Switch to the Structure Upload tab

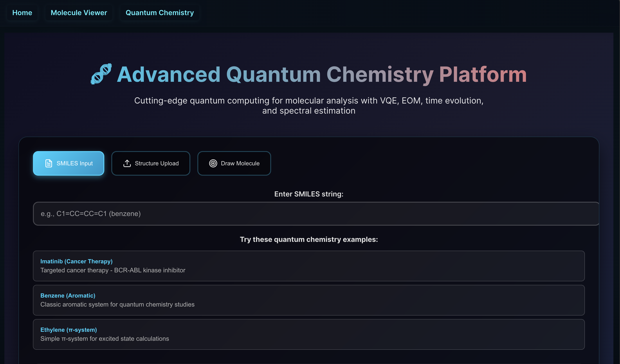(151, 163)
